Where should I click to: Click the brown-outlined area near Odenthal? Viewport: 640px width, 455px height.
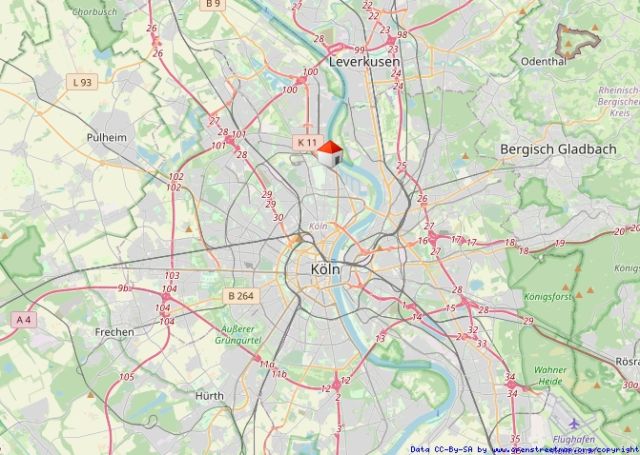(578, 41)
